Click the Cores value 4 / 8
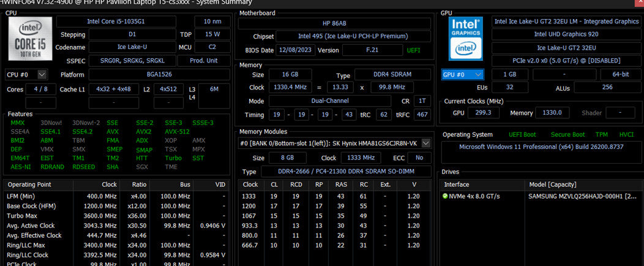The width and height of the screenshot is (644, 266). click(40, 89)
